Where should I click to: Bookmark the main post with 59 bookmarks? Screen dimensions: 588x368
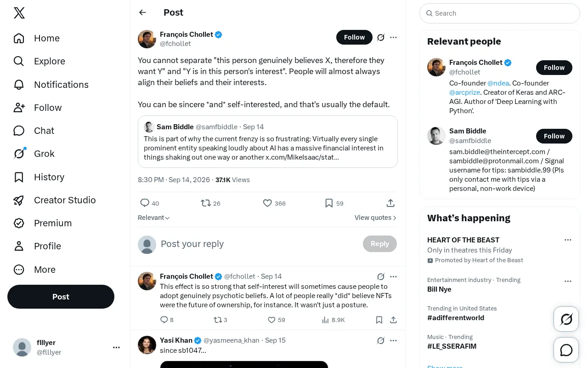(329, 203)
